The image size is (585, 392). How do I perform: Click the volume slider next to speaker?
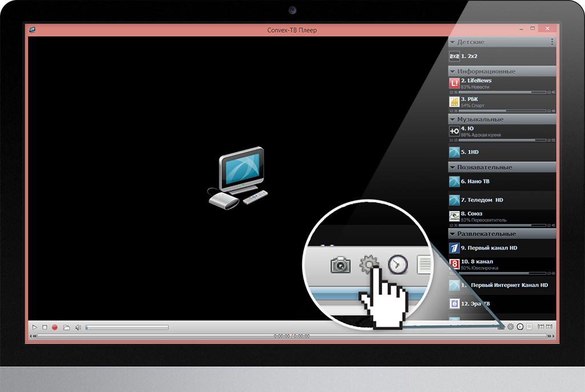[x=127, y=328]
